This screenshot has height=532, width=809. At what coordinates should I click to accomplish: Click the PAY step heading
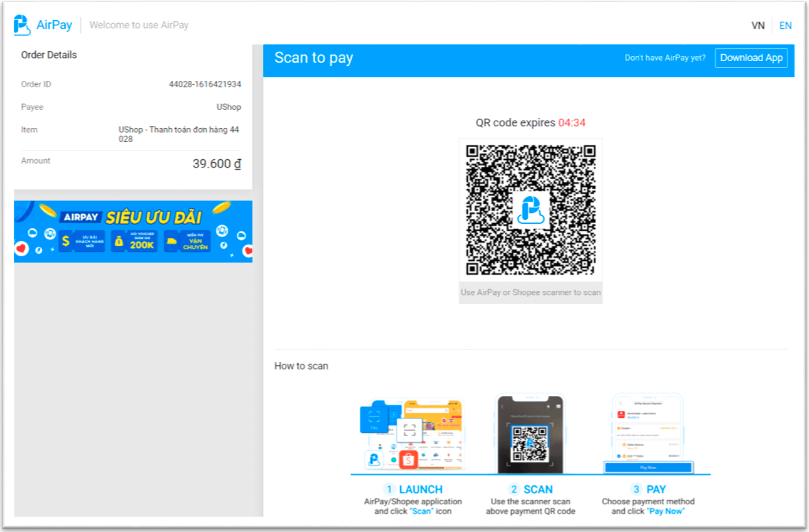pos(656,489)
